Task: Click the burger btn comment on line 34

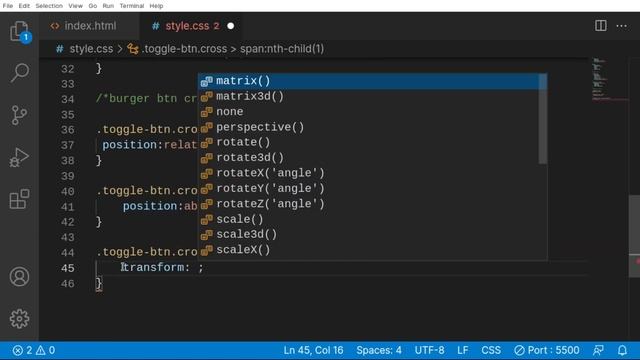Action: (x=147, y=99)
